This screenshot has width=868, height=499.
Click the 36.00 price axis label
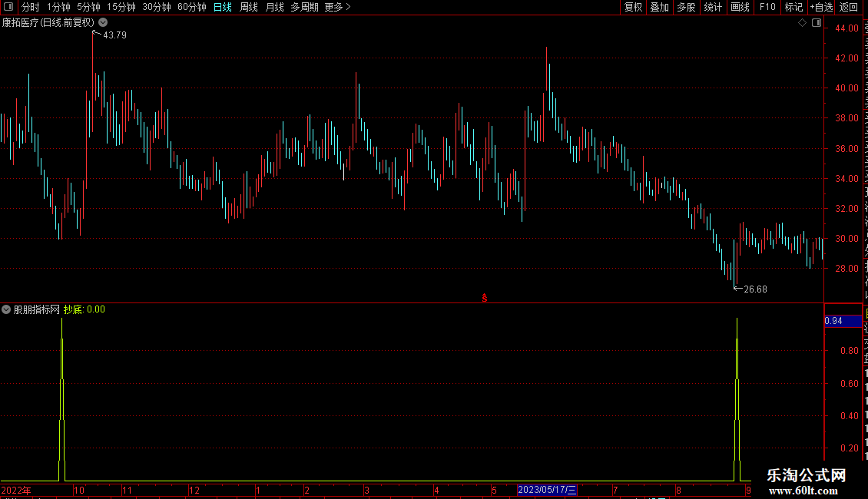point(847,148)
